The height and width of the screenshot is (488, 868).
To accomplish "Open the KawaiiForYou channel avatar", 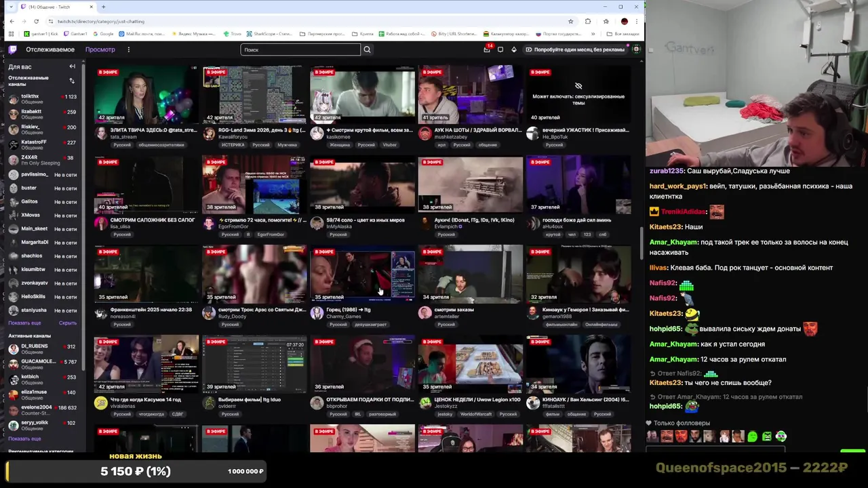I will pos(209,133).
